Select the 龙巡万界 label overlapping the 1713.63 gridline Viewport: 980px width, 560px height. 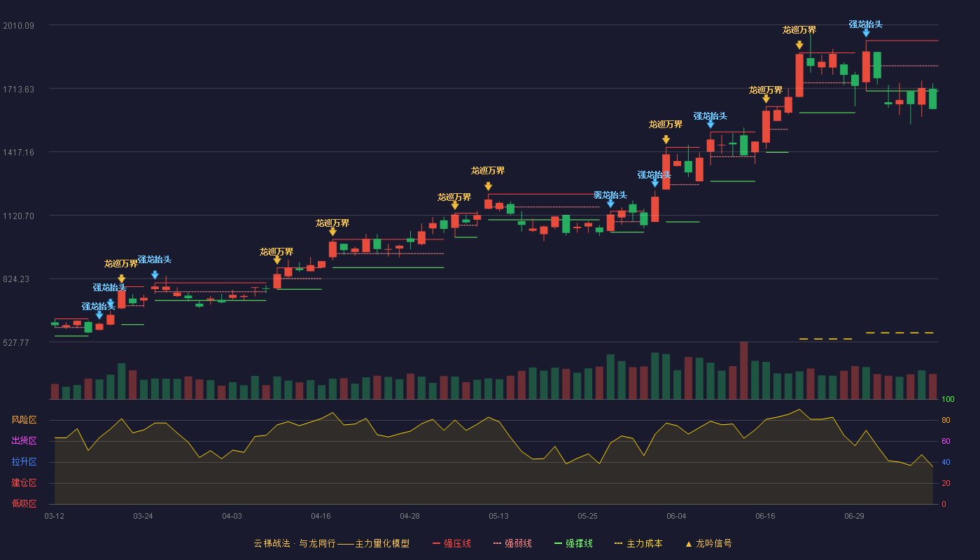pyautogui.click(x=766, y=90)
